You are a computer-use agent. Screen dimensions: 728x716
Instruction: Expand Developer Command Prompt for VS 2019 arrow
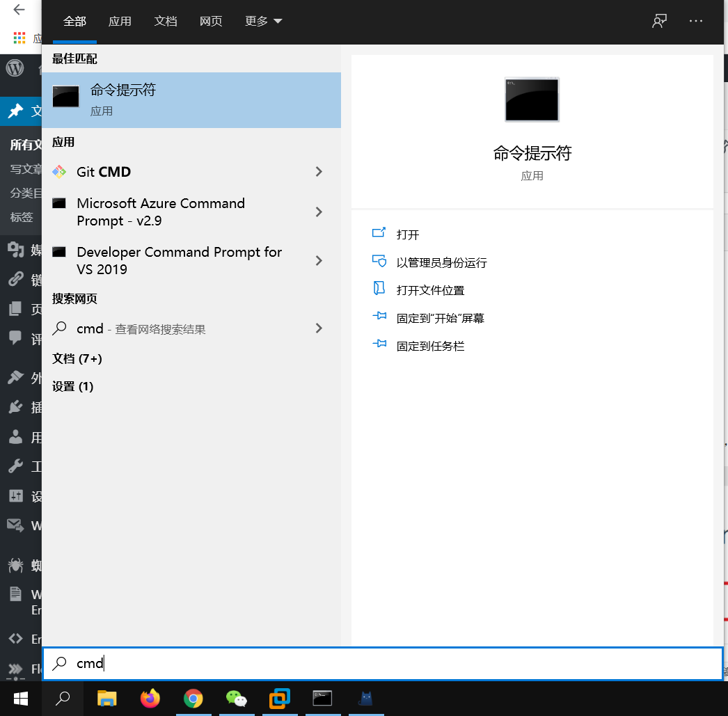(319, 261)
